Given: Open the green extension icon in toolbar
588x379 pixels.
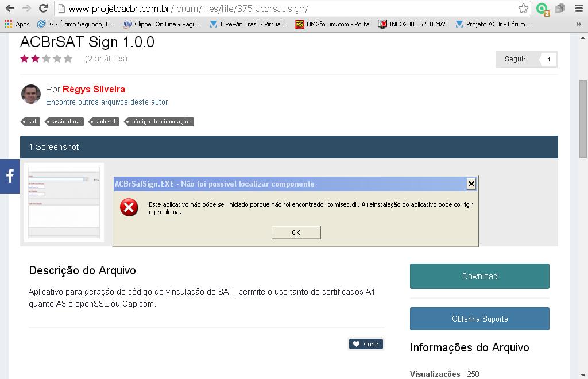Looking at the screenshot, I should click(x=542, y=9).
